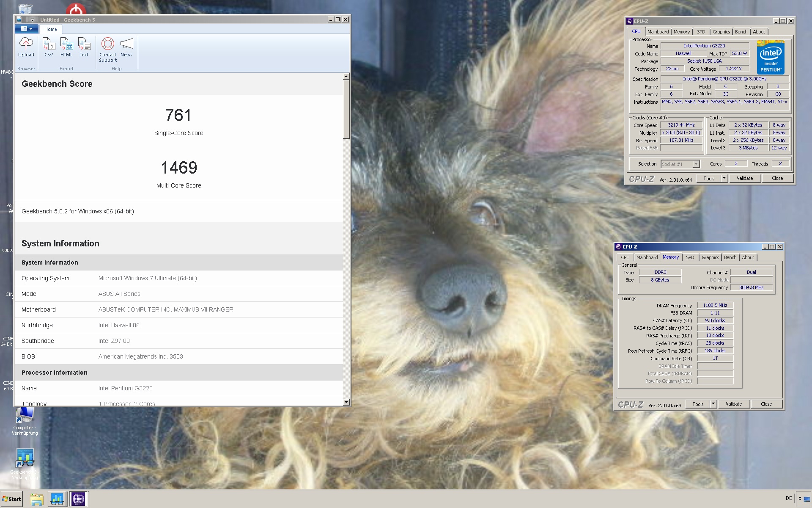Click the Motherboard MAXIMUS VII RANGER row
Viewport: 812px width, 508px height.
pyautogui.click(x=178, y=309)
